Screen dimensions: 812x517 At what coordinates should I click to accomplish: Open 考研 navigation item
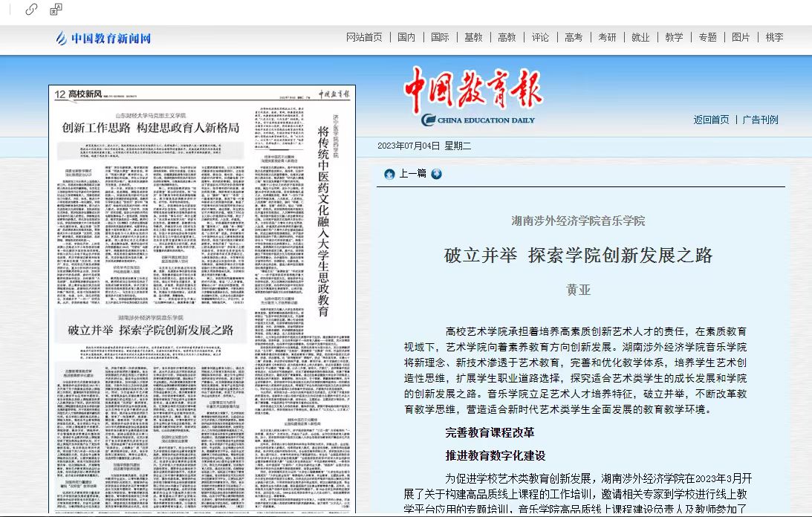pos(608,37)
